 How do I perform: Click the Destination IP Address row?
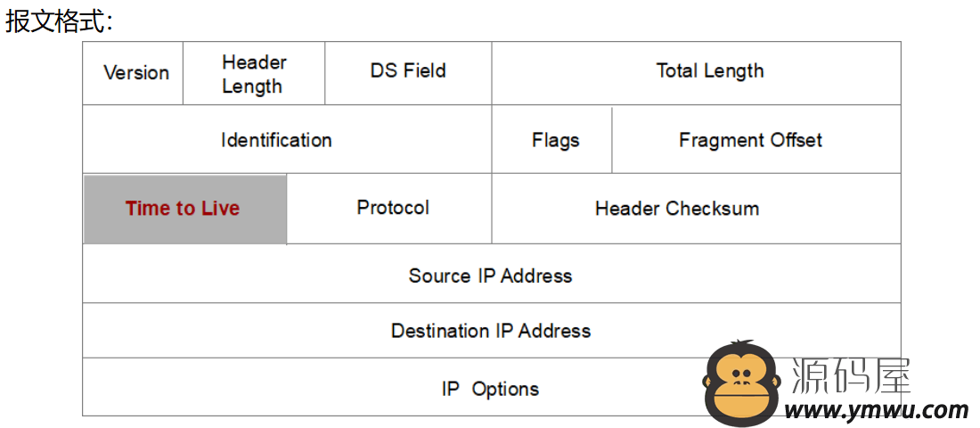pos(492,331)
